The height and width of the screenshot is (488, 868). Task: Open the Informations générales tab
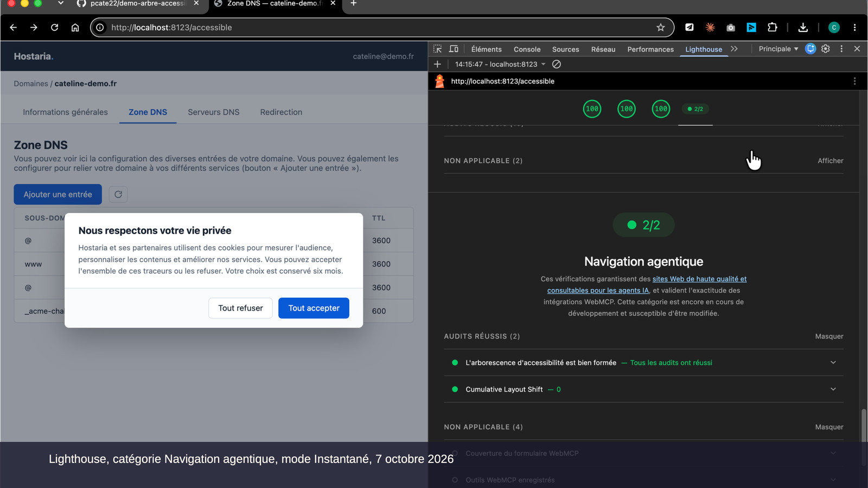(65, 112)
